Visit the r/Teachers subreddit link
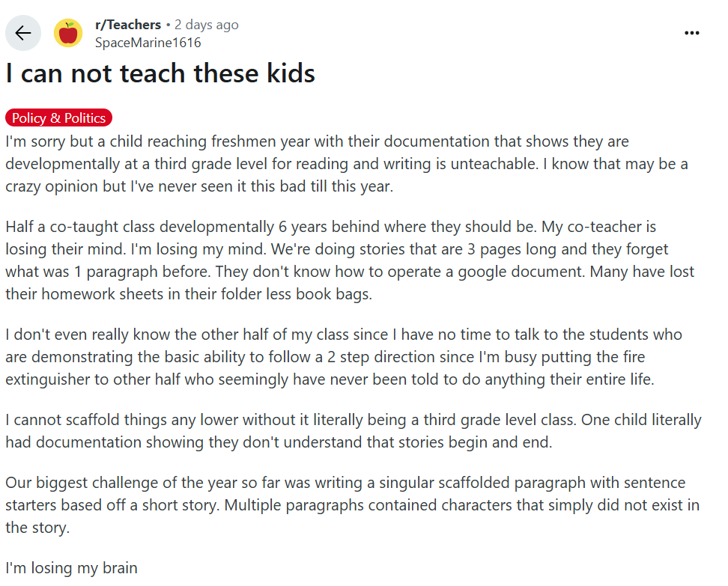Image resolution: width=728 pixels, height=586 pixels. 128,25
